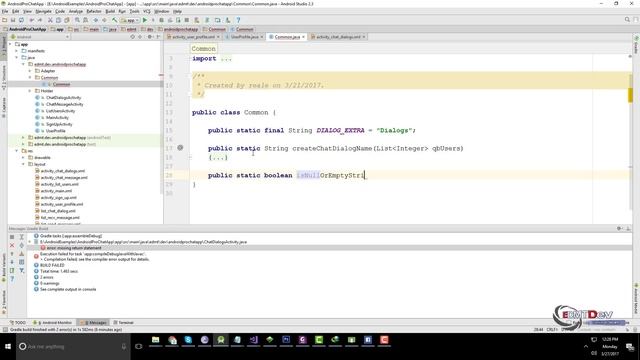Click the yellow warning stripe in the editor error gutter
640x360 pixels.
[x=630, y=96]
